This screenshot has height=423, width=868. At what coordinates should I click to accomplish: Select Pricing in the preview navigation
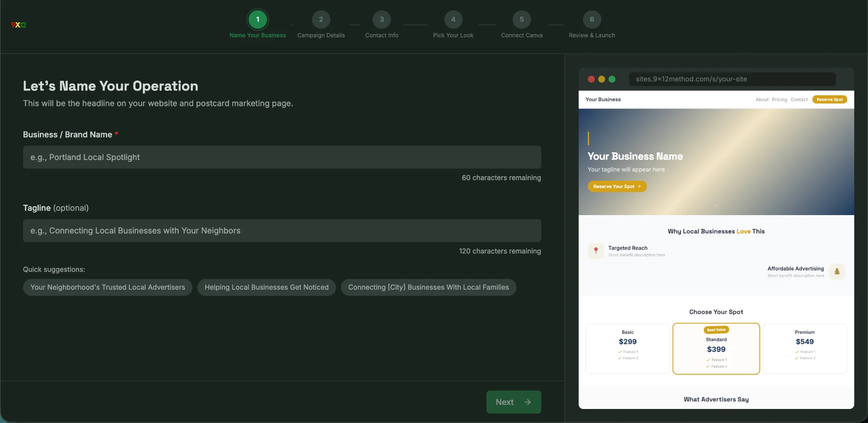point(779,99)
